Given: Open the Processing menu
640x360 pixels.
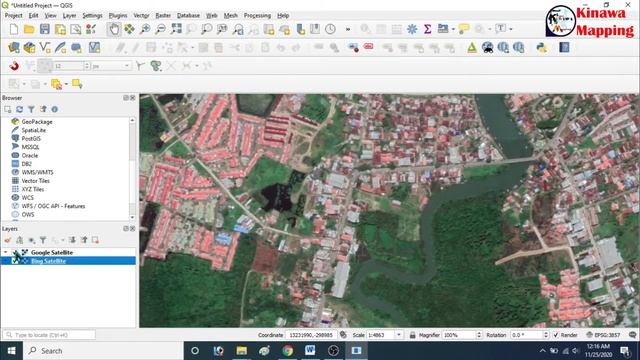Looking at the screenshot, I should click(257, 16).
